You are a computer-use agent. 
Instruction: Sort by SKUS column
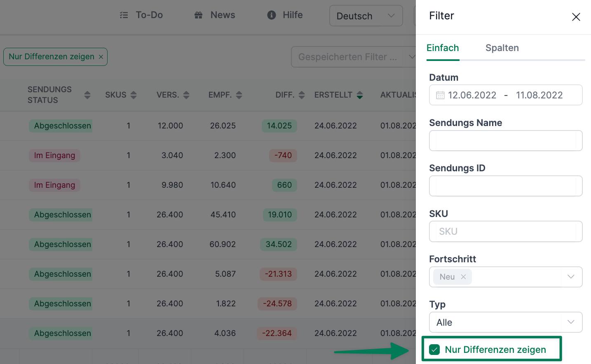(133, 95)
